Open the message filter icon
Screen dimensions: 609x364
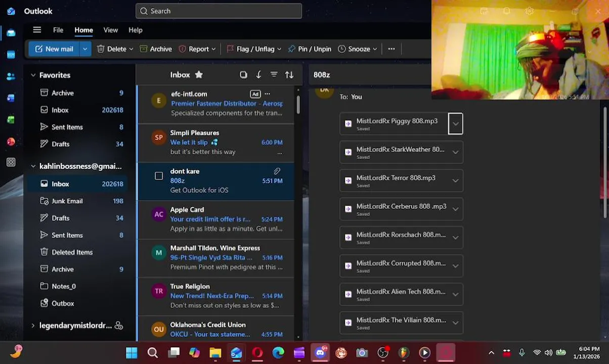point(274,75)
